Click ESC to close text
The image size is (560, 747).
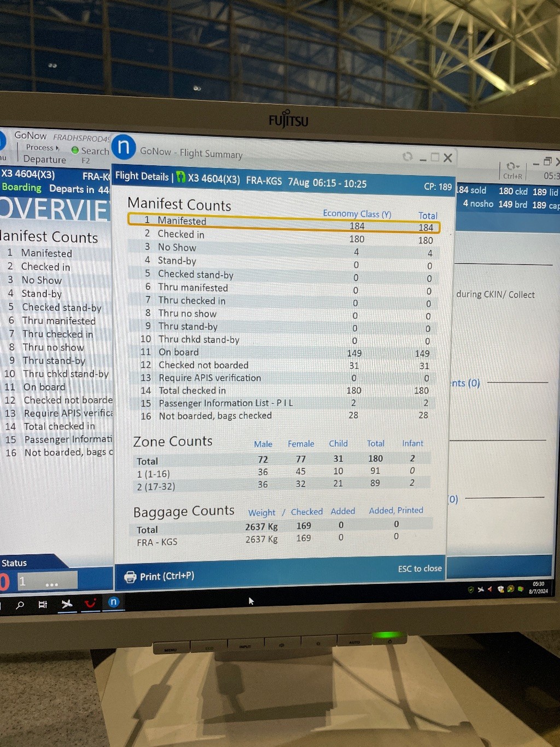tap(419, 569)
